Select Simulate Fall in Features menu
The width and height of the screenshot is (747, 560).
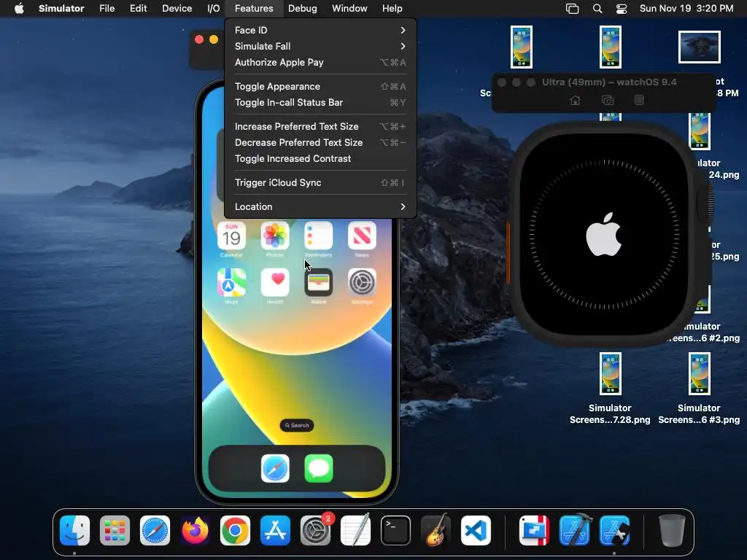coord(320,46)
